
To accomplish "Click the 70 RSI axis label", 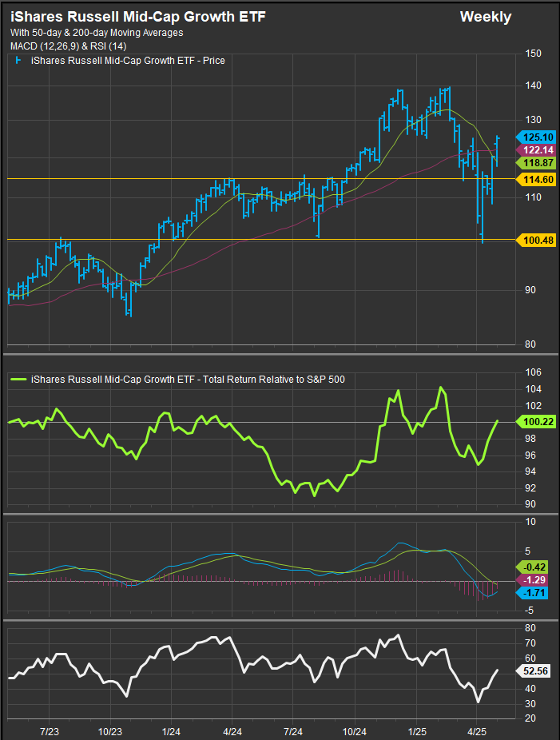I will tap(530, 643).
